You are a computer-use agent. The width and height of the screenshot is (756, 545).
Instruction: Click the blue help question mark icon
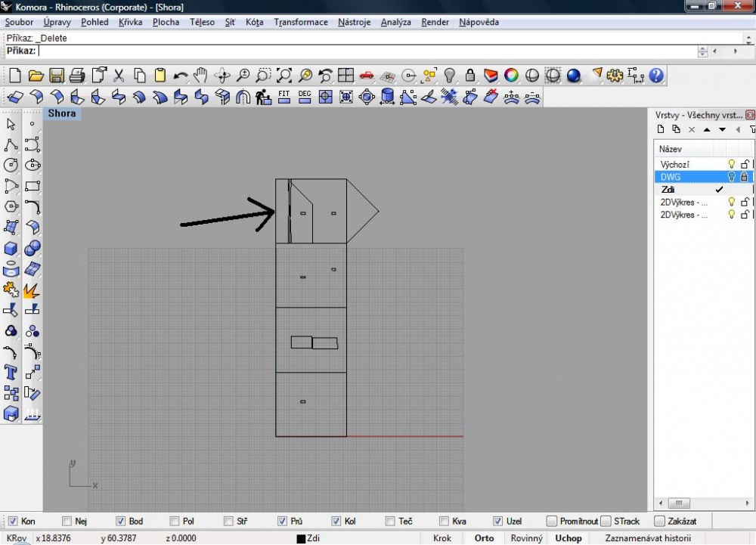coord(656,75)
